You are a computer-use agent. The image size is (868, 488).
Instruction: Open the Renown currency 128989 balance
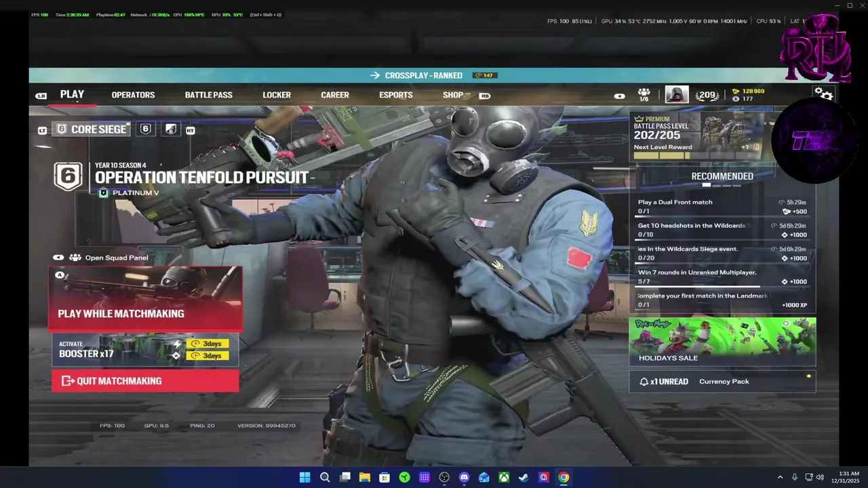pos(748,91)
